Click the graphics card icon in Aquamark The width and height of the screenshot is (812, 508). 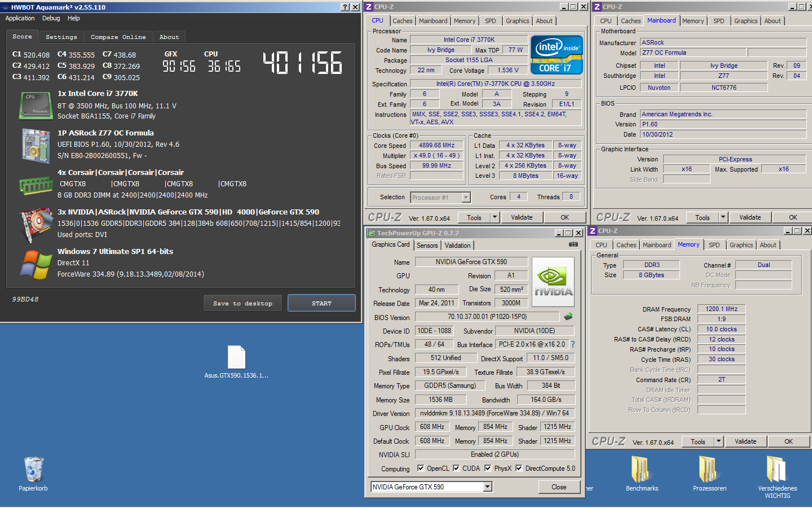pyautogui.click(x=36, y=226)
